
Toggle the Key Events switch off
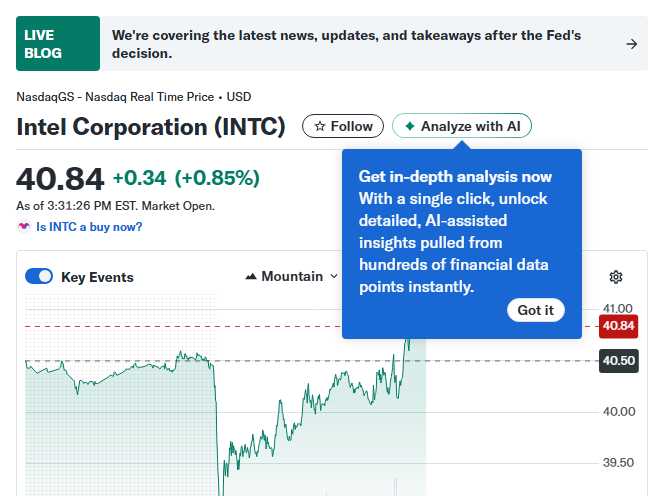(x=38, y=277)
